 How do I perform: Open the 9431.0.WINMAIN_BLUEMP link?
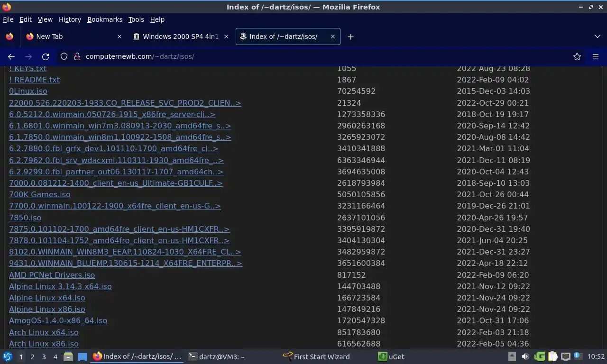[125, 263]
